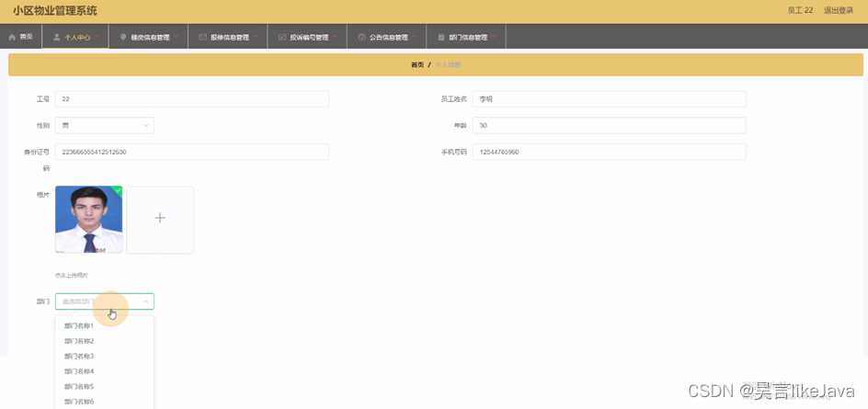Expand the 公告信息管理 menu arrow
This screenshot has width=868, height=409.
coord(416,37)
